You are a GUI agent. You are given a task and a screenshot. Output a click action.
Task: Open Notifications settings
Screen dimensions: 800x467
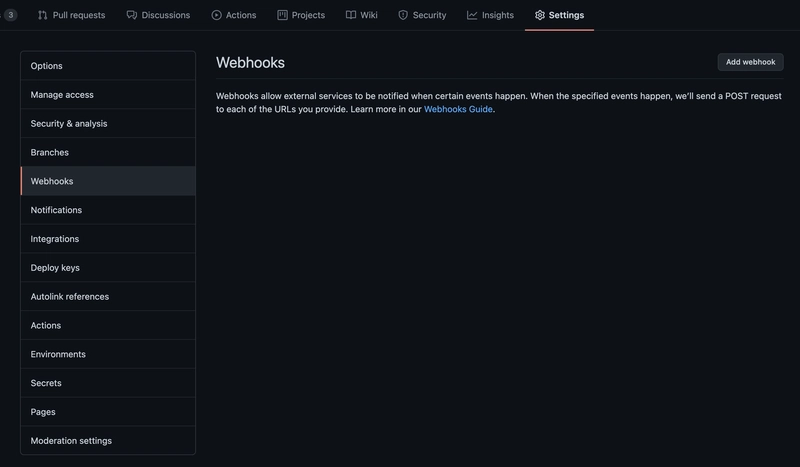(108, 210)
